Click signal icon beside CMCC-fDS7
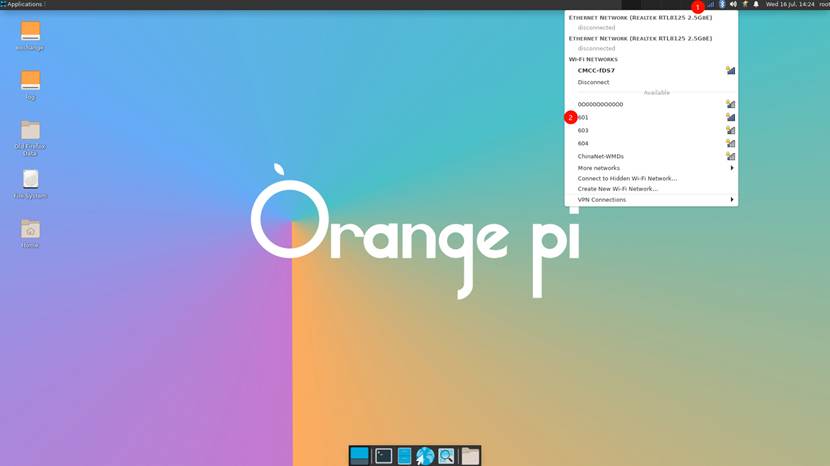The image size is (830, 466). pos(730,70)
